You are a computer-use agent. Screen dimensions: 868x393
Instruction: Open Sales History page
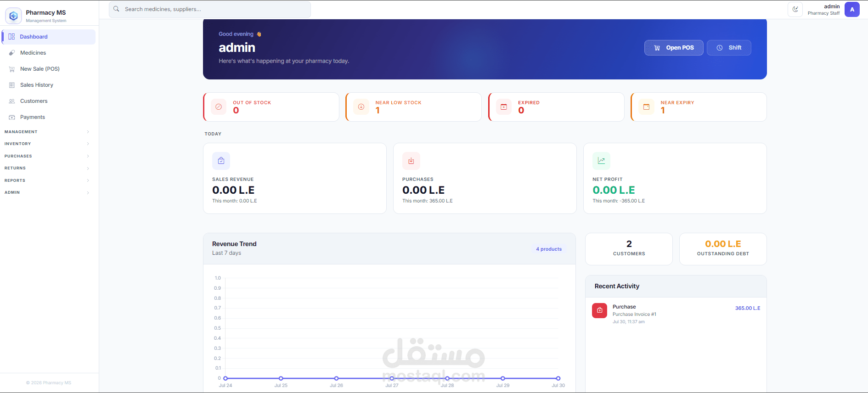(x=49, y=85)
